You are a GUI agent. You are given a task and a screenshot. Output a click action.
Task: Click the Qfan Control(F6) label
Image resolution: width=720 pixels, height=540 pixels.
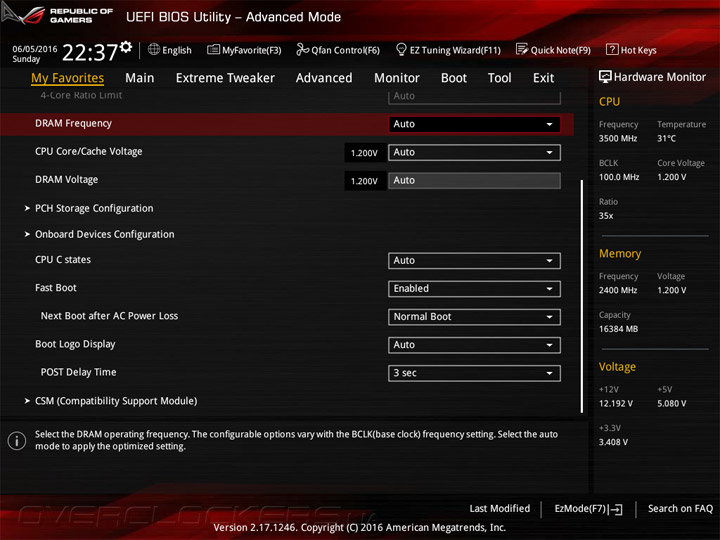click(345, 50)
